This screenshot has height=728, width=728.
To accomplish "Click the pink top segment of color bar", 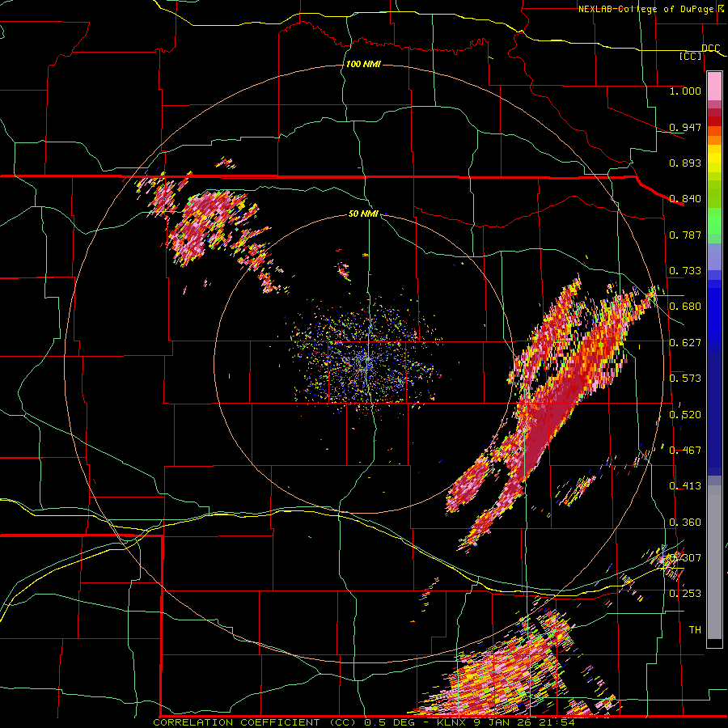I will tap(714, 87).
